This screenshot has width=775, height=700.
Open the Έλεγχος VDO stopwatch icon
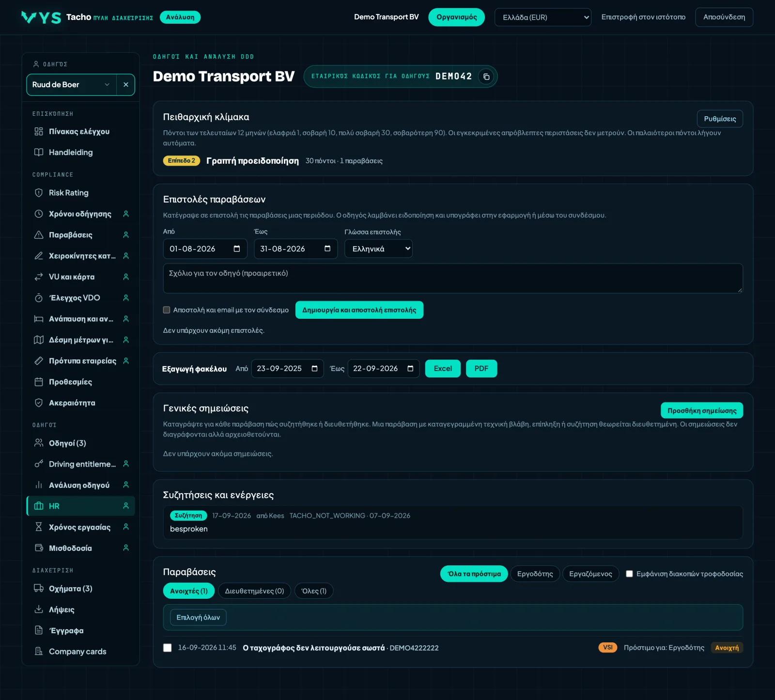(39, 298)
